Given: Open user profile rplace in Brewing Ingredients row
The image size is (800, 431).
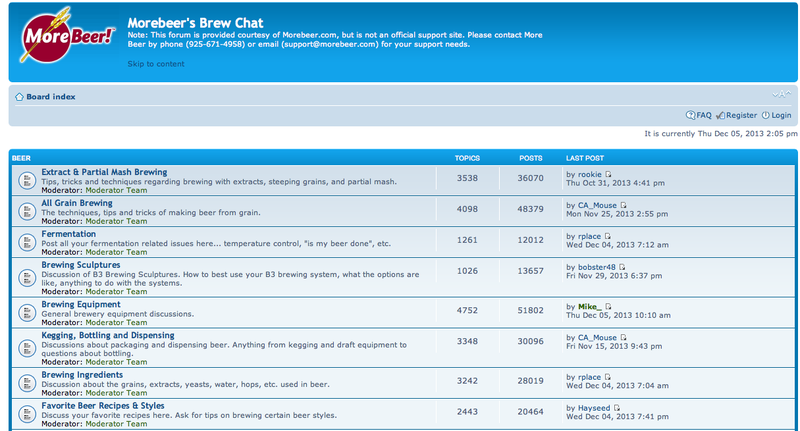Looking at the screenshot, I should pos(589,377).
